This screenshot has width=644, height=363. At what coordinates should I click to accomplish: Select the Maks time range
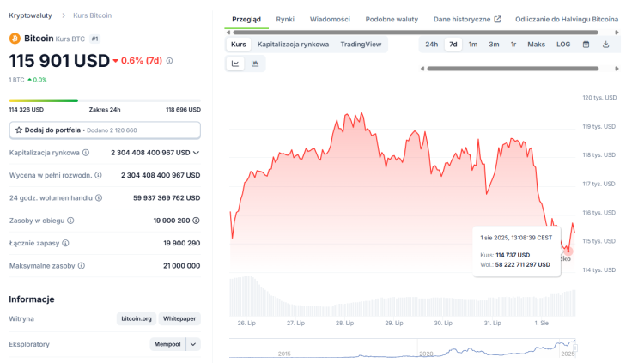tap(537, 45)
